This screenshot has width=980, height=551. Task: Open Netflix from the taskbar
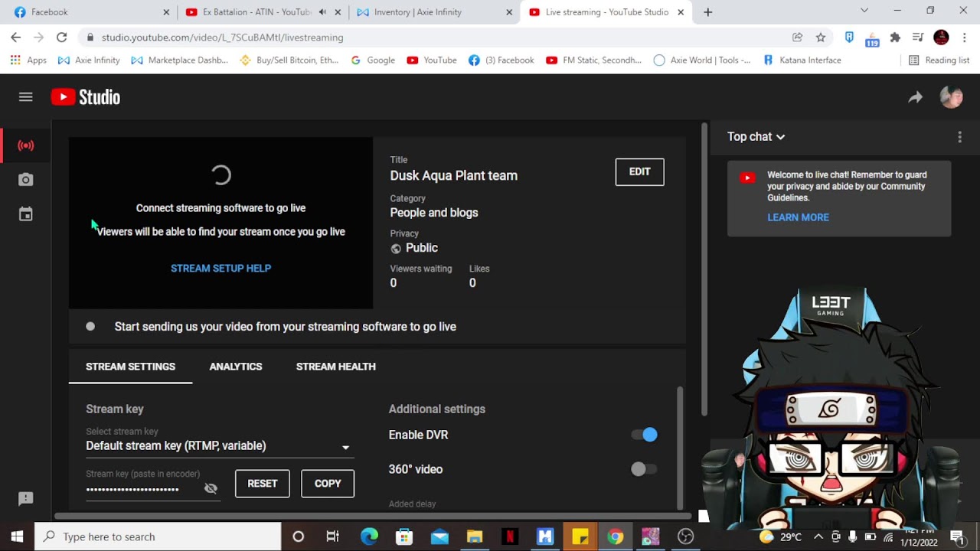pyautogui.click(x=509, y=536)
